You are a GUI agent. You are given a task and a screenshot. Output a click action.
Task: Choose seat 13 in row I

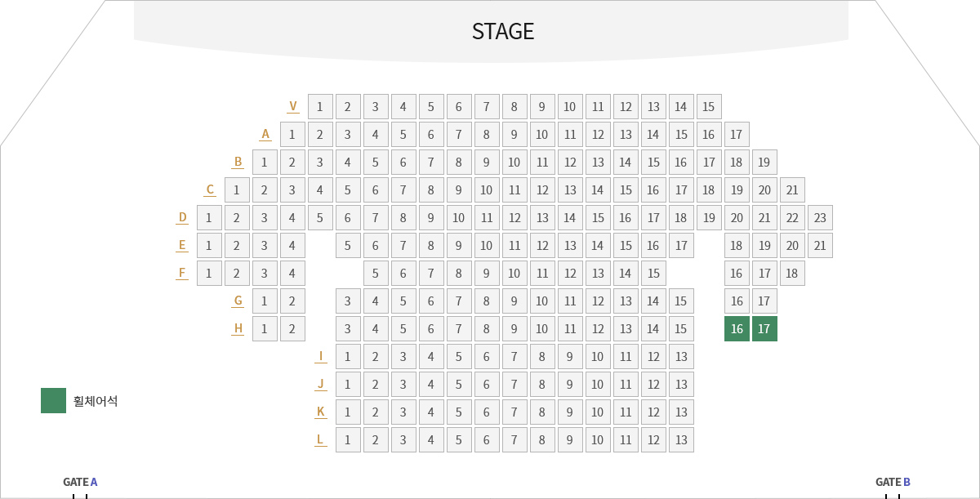(681, 357)
